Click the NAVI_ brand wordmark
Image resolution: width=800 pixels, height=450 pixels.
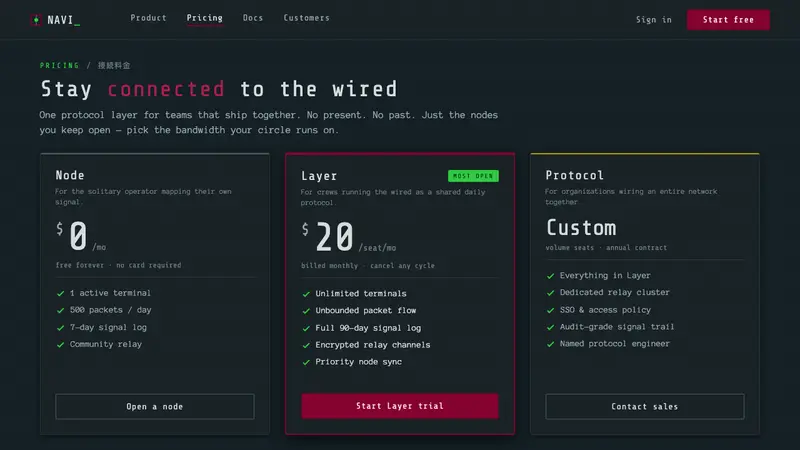[x=64, y=20]
